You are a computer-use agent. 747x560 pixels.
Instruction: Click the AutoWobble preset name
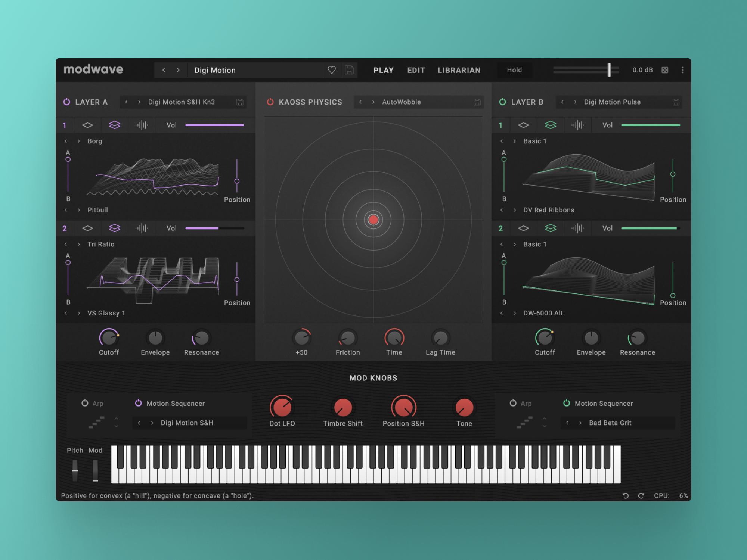402,102
